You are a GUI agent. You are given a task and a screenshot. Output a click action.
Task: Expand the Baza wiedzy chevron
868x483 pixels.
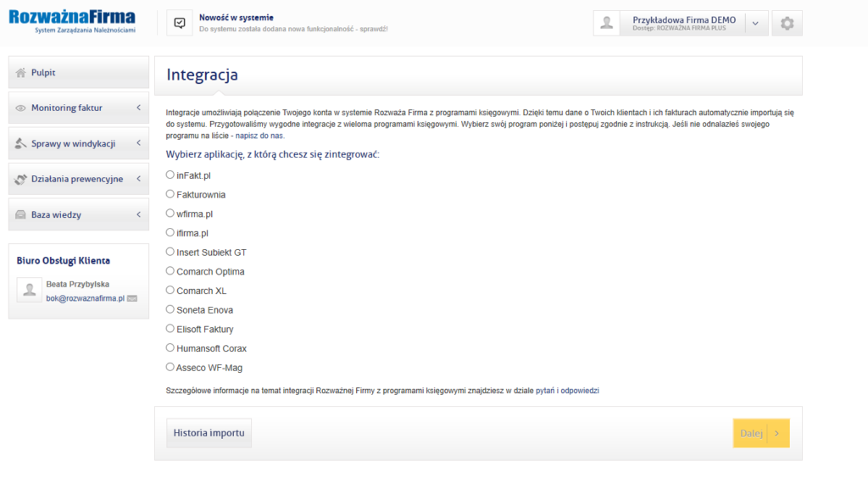[x=138, y=214]
